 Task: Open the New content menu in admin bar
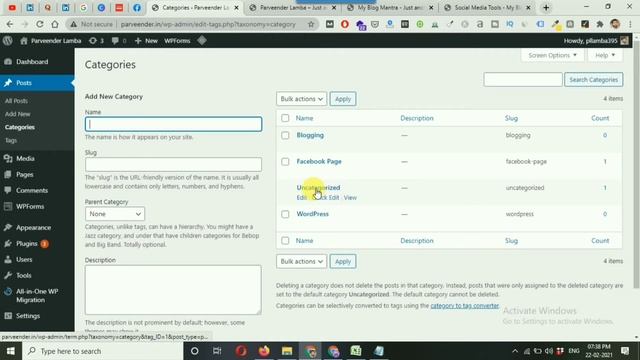click(146, 40)
